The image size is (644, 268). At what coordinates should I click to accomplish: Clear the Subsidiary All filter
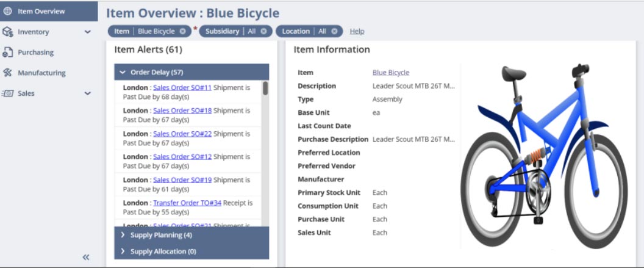tap(263, 31)
